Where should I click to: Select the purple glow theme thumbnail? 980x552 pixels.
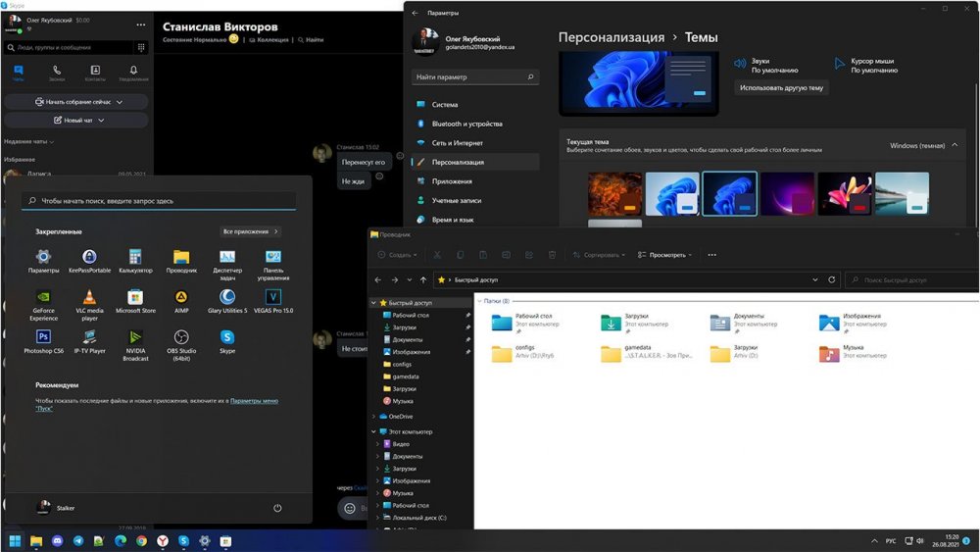click(787, 193)
